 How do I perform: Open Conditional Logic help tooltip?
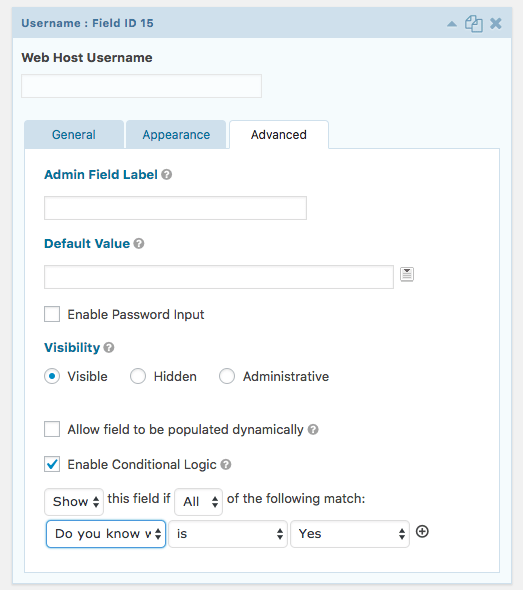226,464
